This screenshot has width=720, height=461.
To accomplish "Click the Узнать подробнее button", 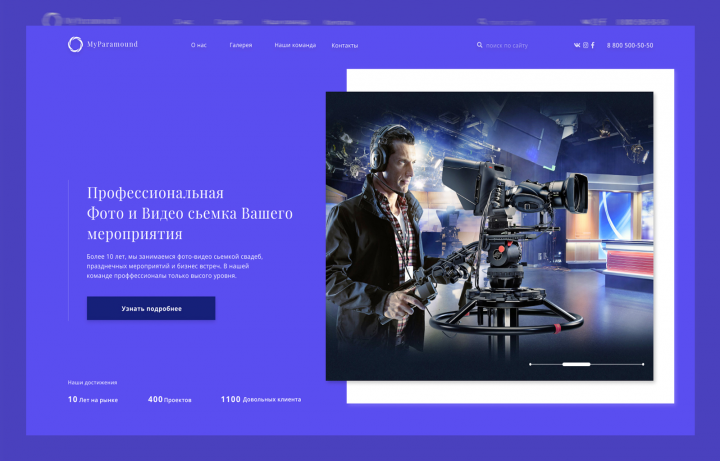I will [x=151, y=308].
